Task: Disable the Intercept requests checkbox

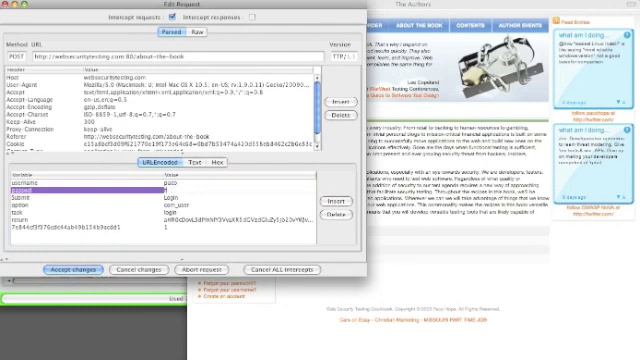Action: click(x=172, y=17)
